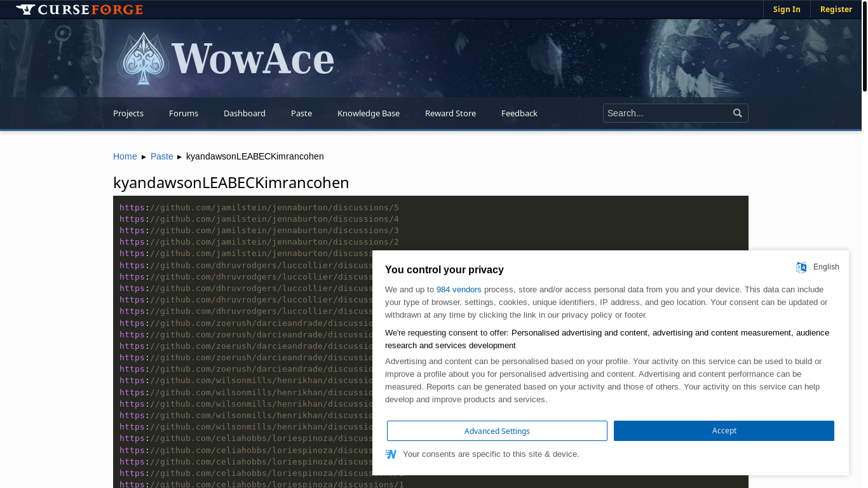Click the search magnifier icon
868x488 pixels.
pos(738,113)
